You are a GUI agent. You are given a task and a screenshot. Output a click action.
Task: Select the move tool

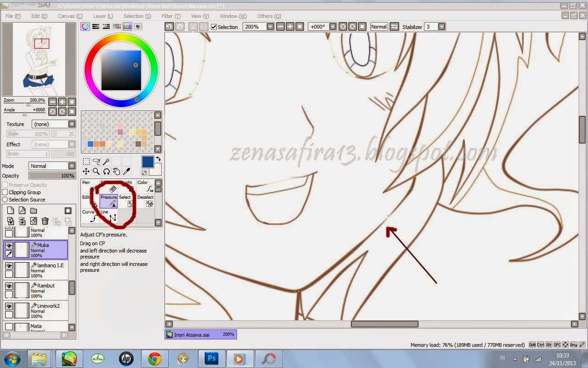[86, 172]
